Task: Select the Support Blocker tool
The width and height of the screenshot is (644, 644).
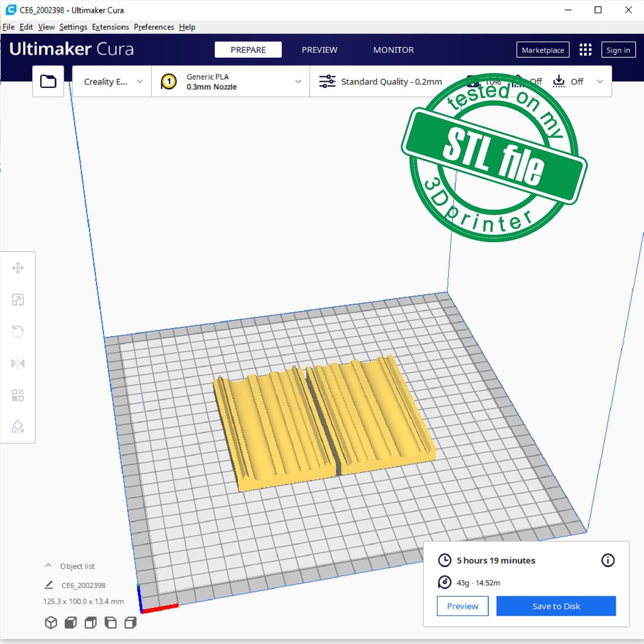Action: (18, 427)
